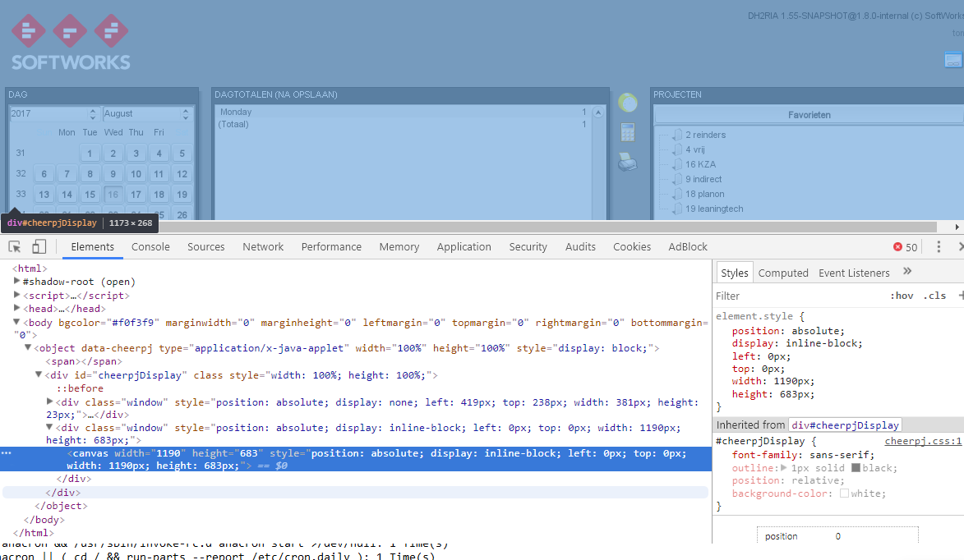The height and width of the screenshot is (560, 964).
Task: Click the white background-color swatch
Action: point(844,493)
